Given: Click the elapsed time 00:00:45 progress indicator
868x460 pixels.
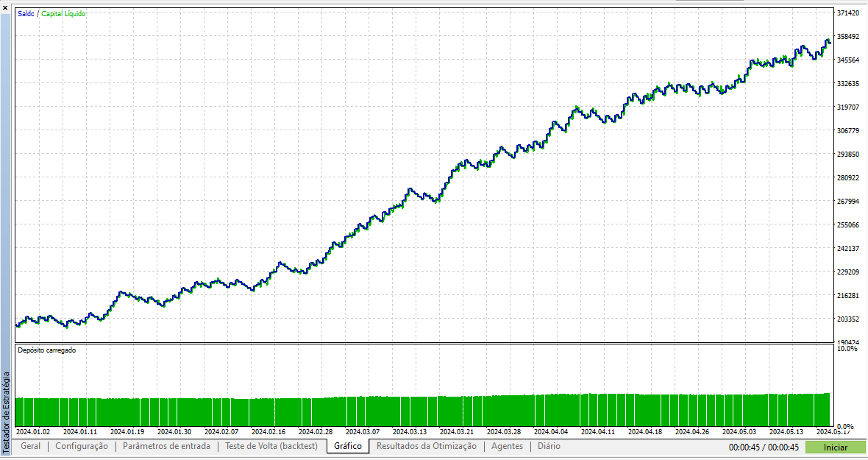Looking at the screenshot, I should click(x=764, y=447).
